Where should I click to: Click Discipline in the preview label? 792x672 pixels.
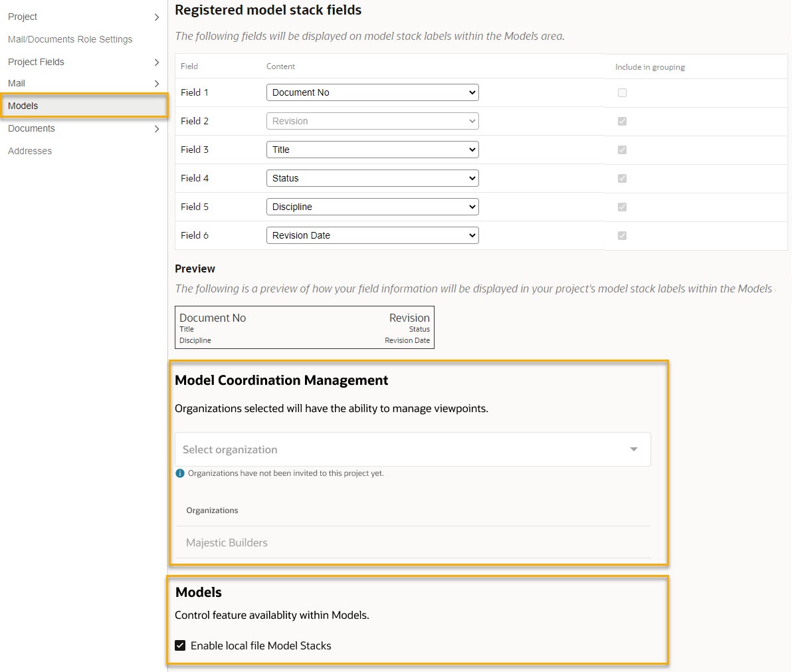tap(195, 340)
